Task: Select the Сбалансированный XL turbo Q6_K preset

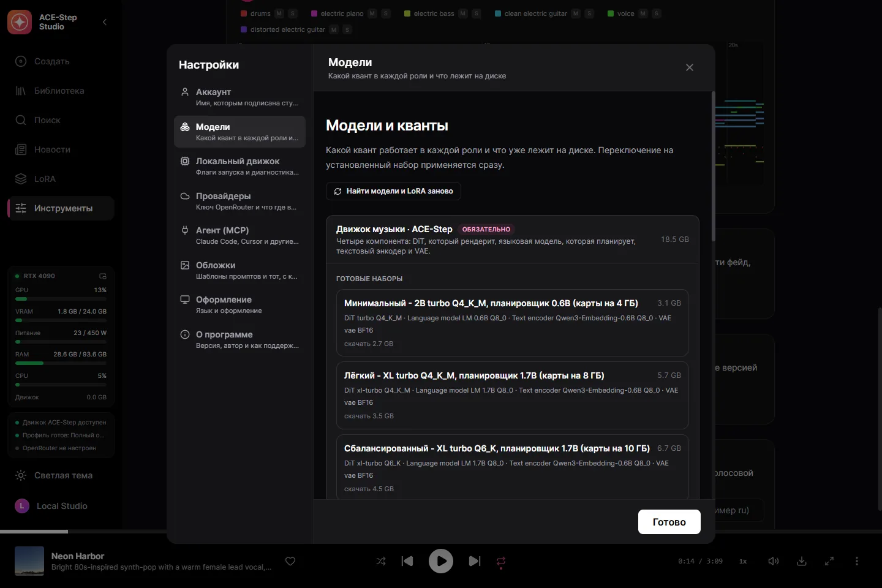Action: point(513,467)
